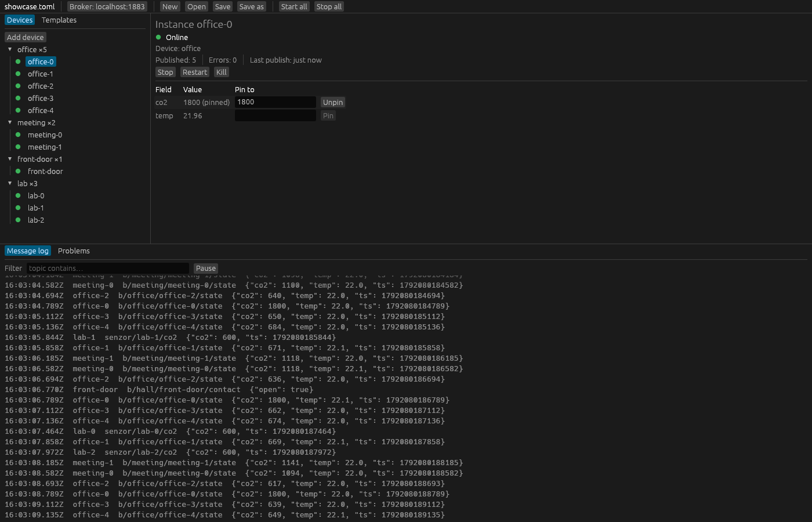Select the Message log tab
812x522 pixels.
click(x=28, y=251)
